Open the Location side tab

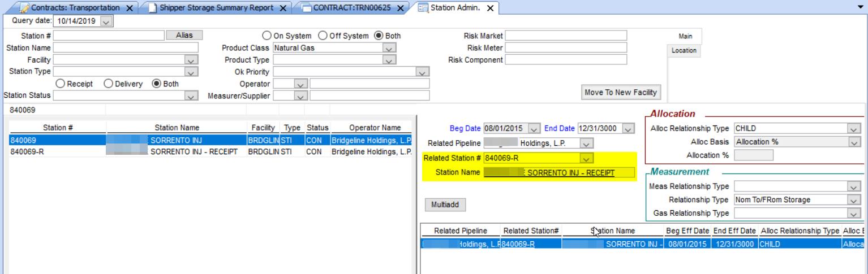pyautogui.click(x=683, y=50)
